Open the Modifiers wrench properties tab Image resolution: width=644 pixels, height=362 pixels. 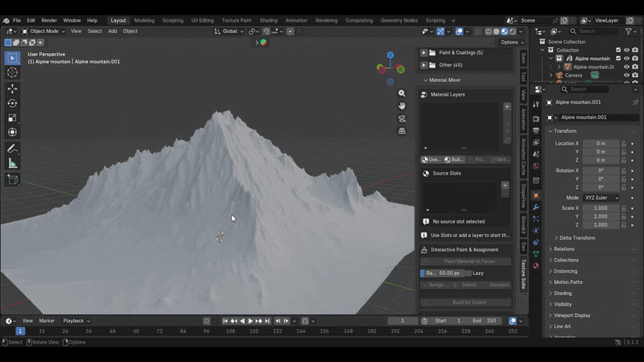[x=536, y=208]
